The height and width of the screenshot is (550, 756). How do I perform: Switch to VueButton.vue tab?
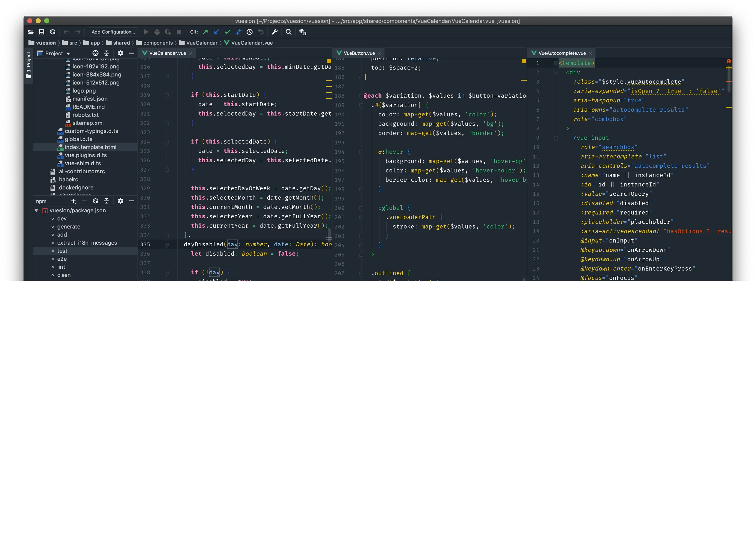point(359,53)
